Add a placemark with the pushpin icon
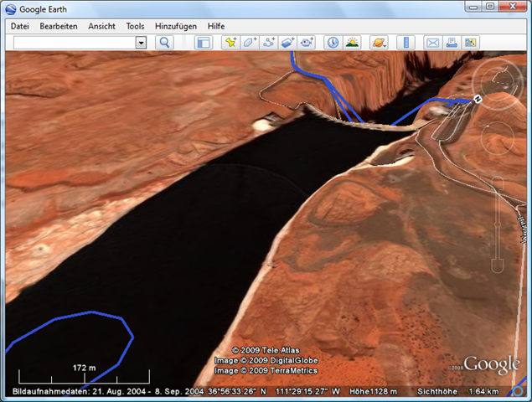Image resolution: width=532 pixels, height=402 pixels. point(231,42)
